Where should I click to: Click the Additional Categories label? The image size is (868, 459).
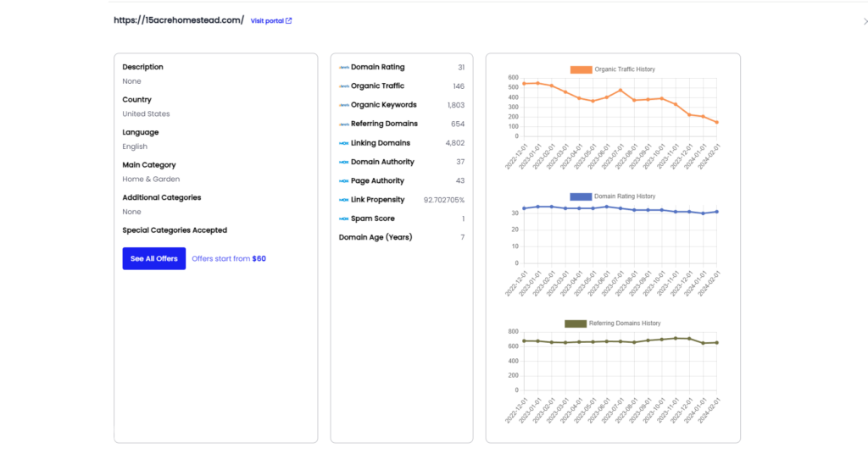point(162,197)
